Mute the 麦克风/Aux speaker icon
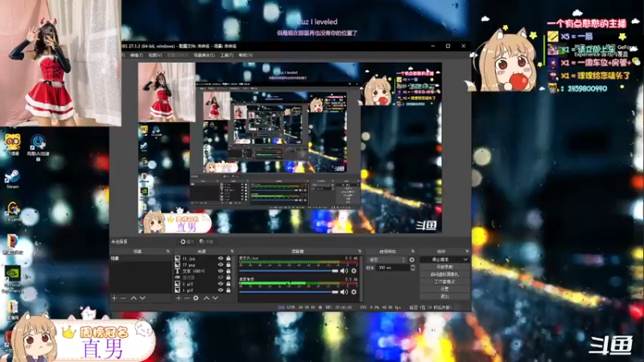644x362 pixels. pos(344,271)
